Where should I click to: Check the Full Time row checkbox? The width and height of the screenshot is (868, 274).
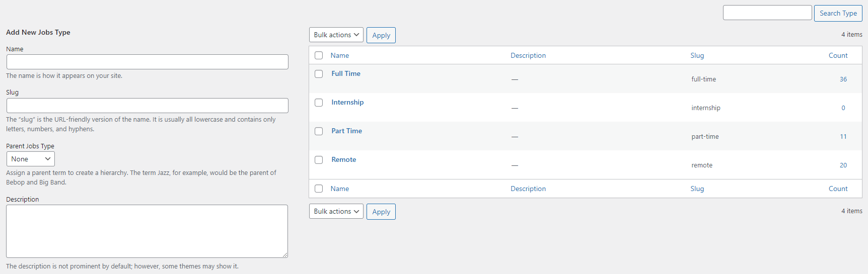click(319, 74)
